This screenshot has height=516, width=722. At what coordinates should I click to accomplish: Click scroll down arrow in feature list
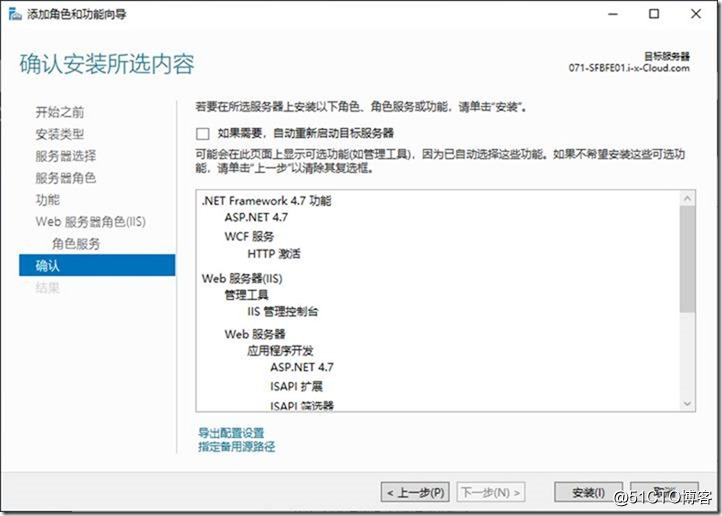(x=687, y=404)
